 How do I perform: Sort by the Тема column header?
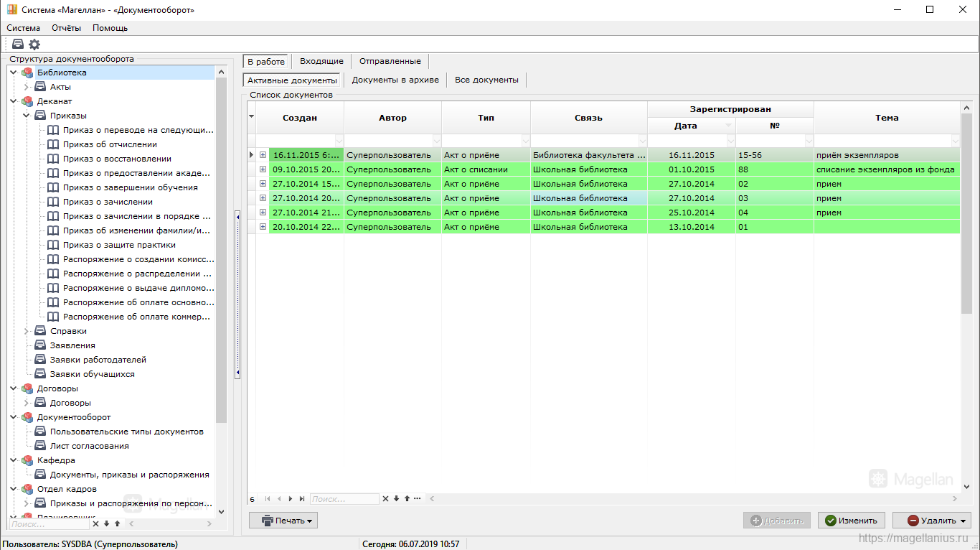point(887,118)
